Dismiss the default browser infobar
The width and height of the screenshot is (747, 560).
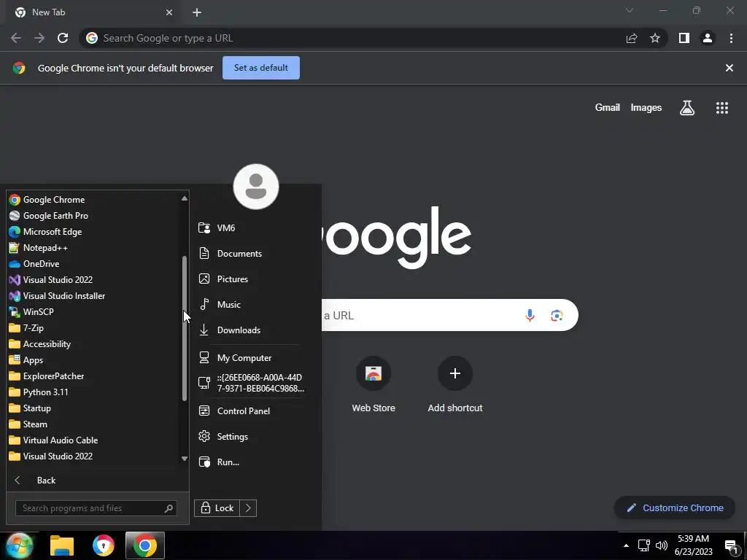729,68
